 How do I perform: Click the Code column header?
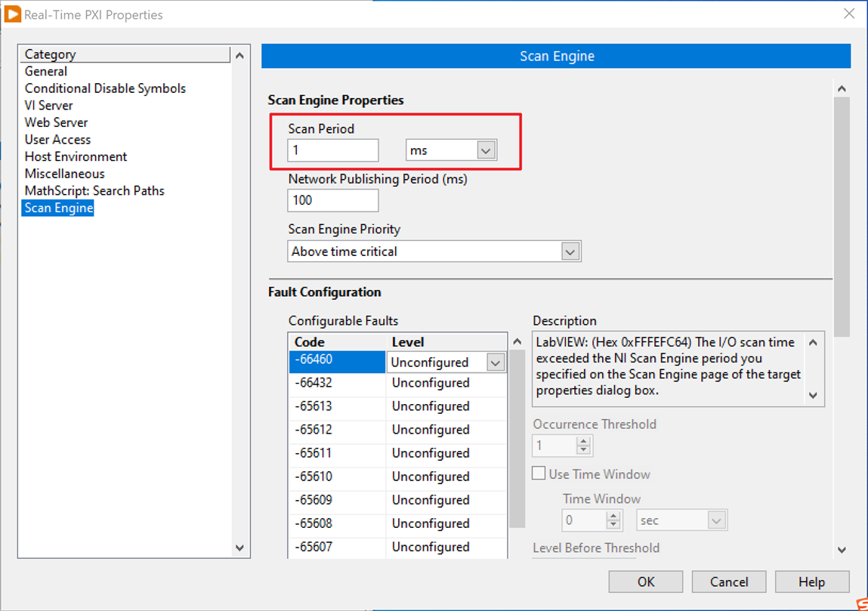point(337,342)
